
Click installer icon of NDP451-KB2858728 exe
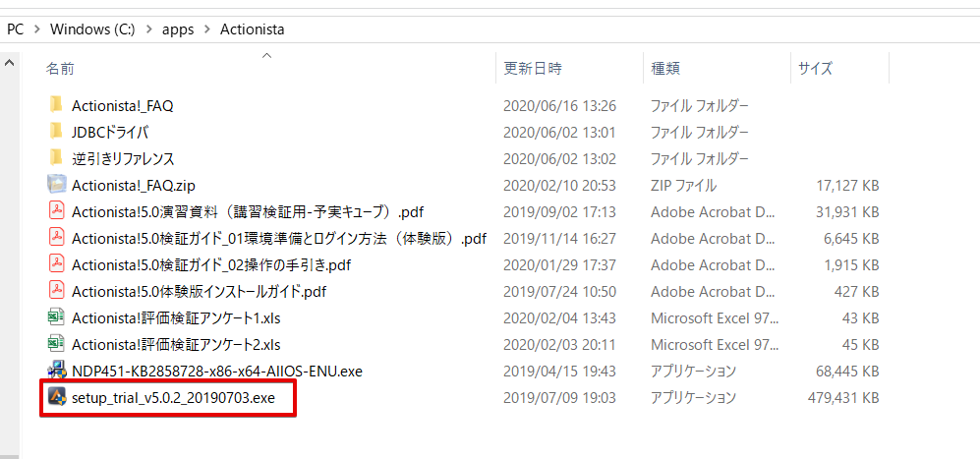point(57,371)
